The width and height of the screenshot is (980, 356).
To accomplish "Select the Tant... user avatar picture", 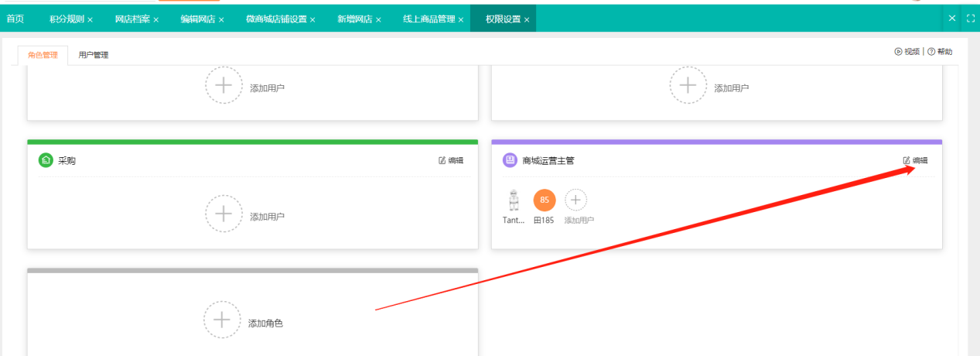I will 514,200.
